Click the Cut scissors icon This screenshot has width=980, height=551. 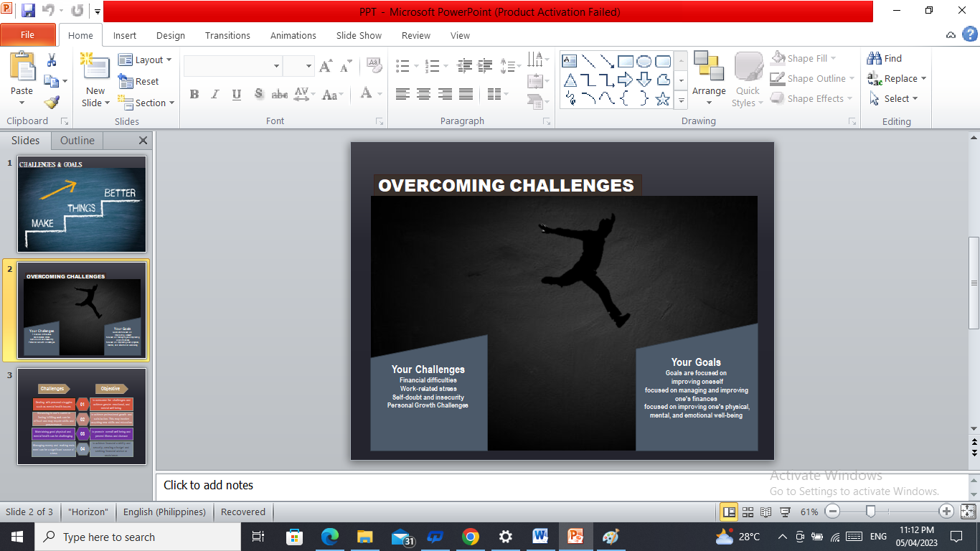coord(52,60)
